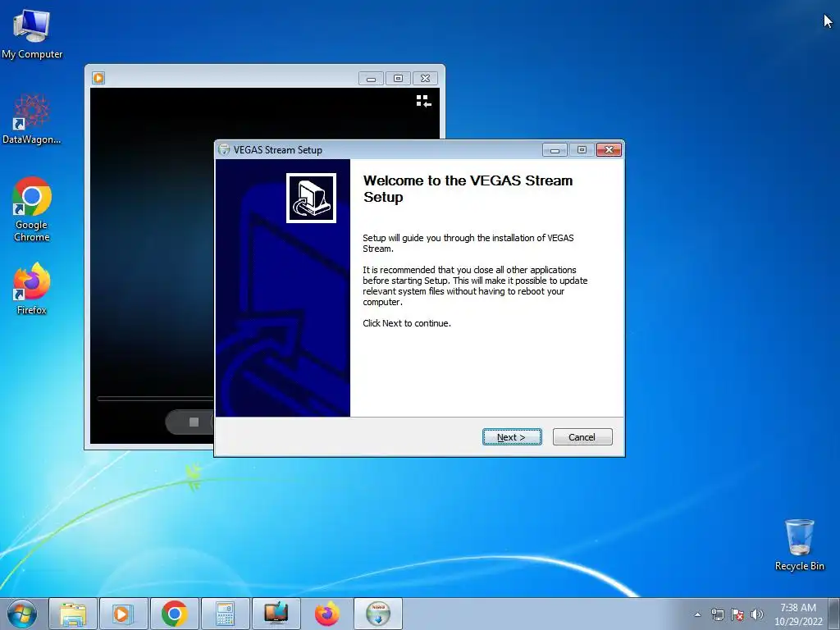Switch to the installer taskbar icon

(x=377, y=614)
